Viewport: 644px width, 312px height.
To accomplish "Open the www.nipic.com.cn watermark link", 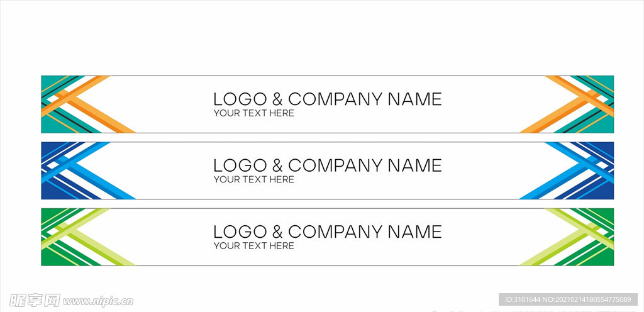I will click(x=98, y=302).
